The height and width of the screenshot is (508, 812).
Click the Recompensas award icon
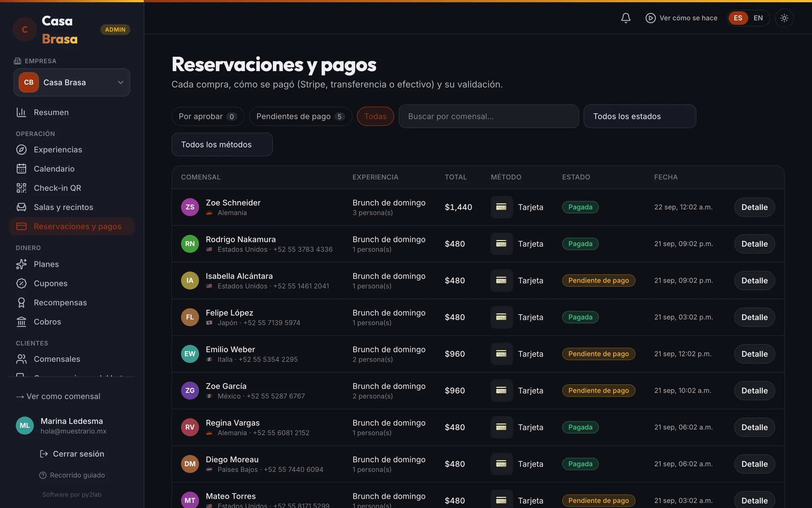[x=21, y=302]
